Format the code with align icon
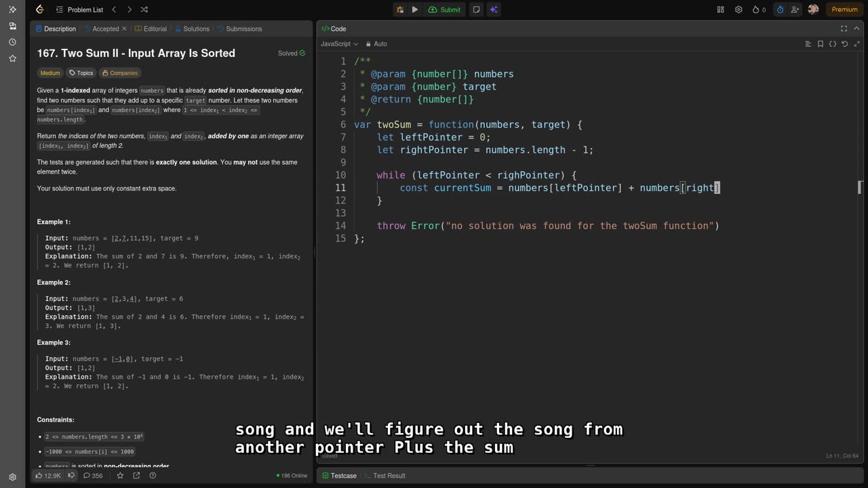Screen dimensions: 868x488 click(x=808, y=44)
